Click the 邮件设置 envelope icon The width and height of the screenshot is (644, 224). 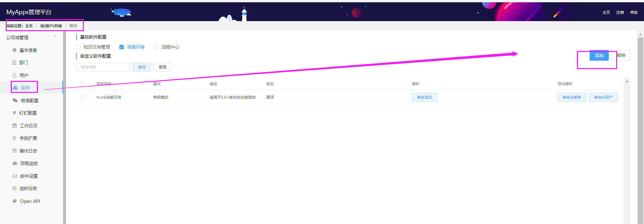15,176
